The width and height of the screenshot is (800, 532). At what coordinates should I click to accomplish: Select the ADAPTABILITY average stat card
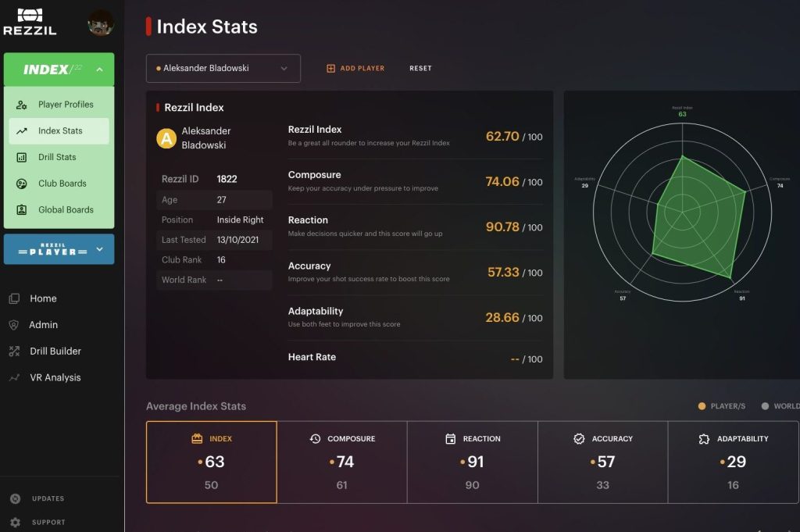click(x=733, y=462)
